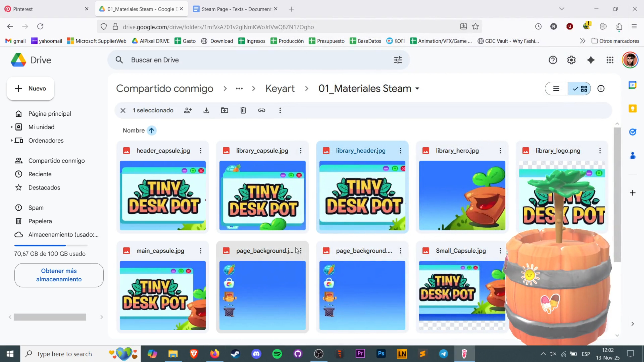Open search options filter in Drive search bar
The width and height of the screenshot is (644, 362).
pos(397,60)
